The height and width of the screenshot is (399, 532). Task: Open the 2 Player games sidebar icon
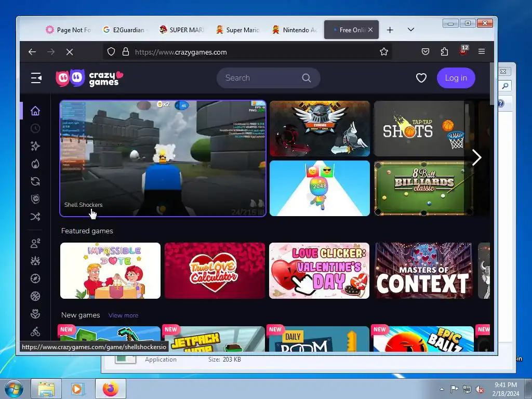[35, 243]
